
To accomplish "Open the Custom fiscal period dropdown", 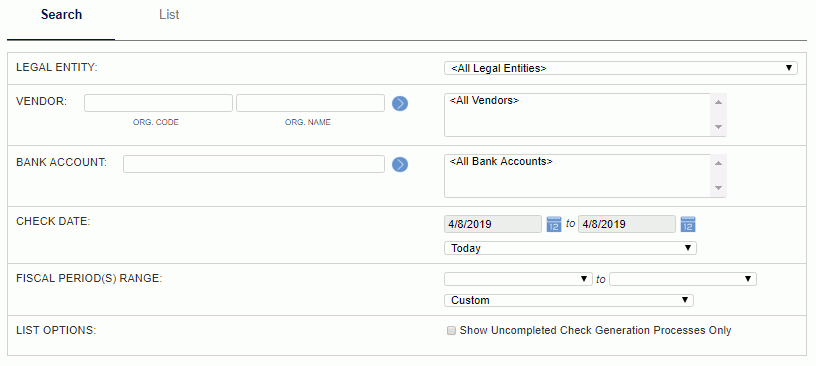I will (x=568, y=300).
